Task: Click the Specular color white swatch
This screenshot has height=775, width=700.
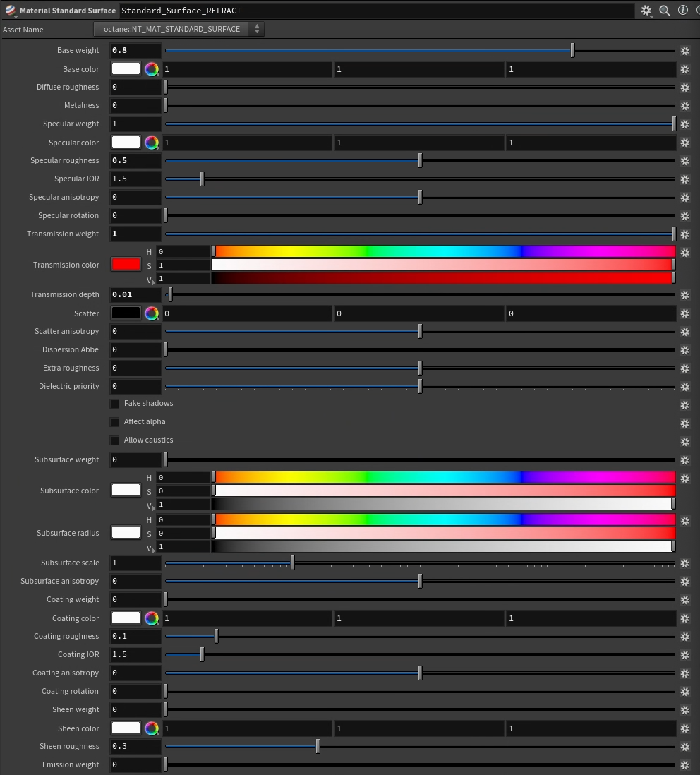Action: (x=126, y=142)
